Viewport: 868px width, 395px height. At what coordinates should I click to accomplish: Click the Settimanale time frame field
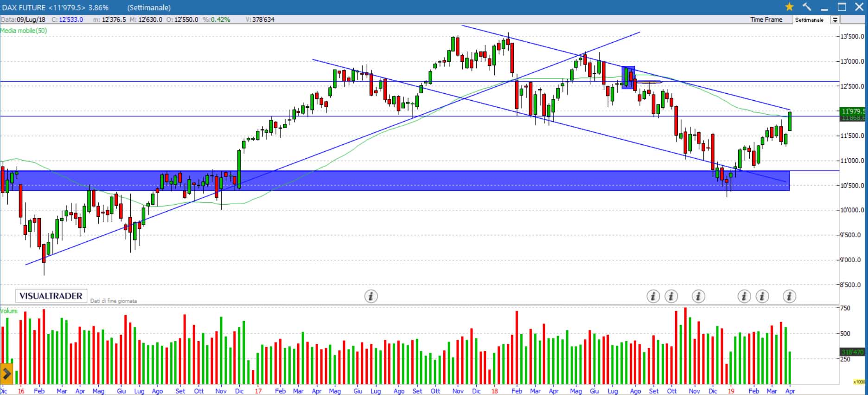coord(811,20)
